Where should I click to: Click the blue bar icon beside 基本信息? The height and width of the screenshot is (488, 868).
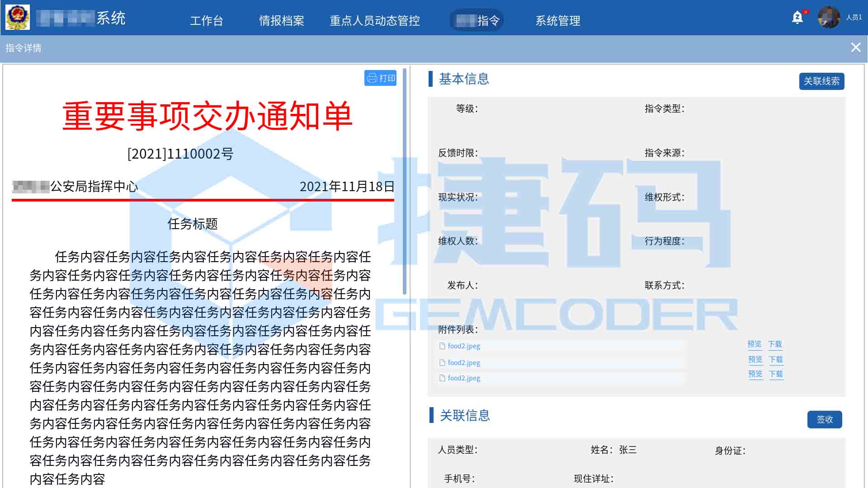[431, 80]
